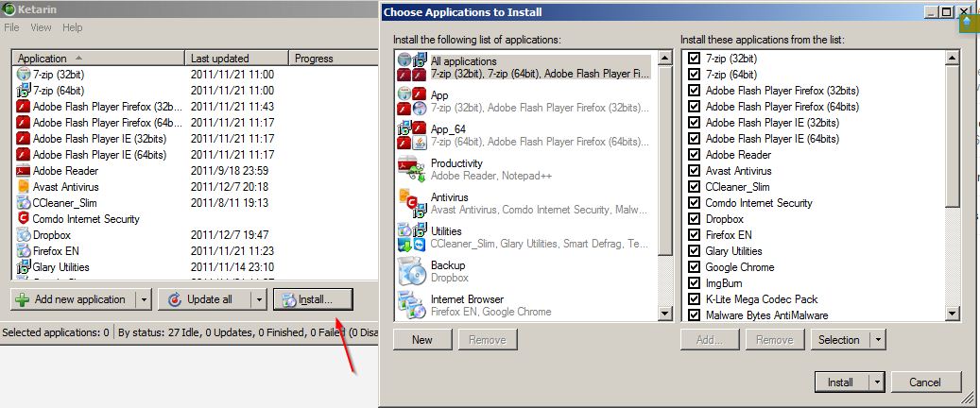Sort by the Progress column header
The image size is (980, 408).
334,59
